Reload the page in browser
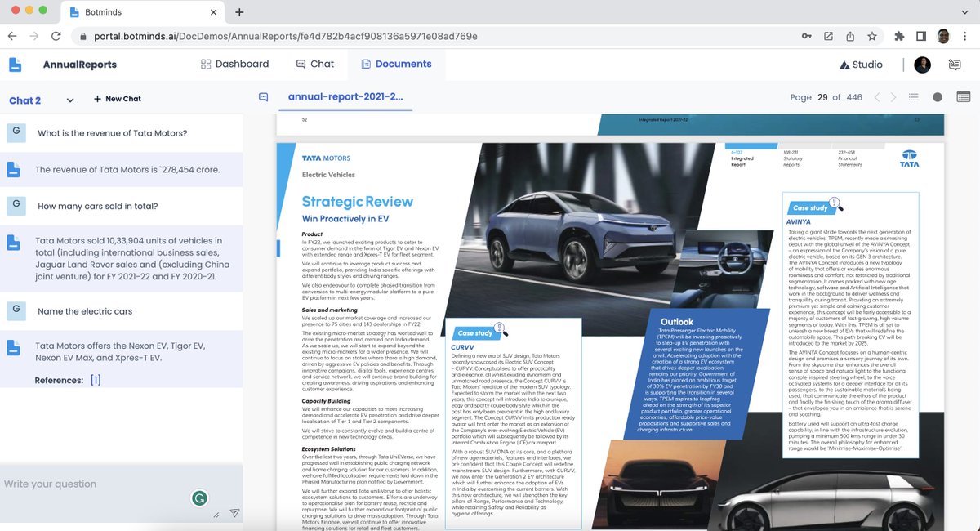980x531 pixels. [56, 37]
